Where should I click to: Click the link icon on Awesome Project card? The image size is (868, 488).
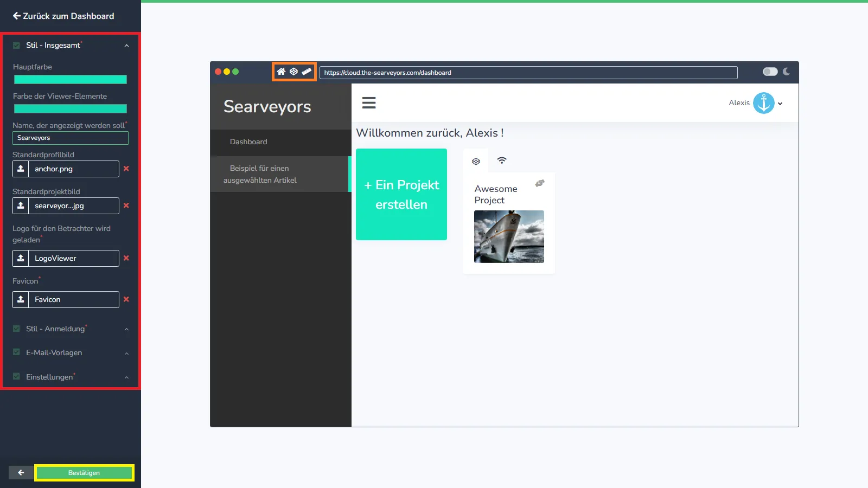(x=539, y=183)
